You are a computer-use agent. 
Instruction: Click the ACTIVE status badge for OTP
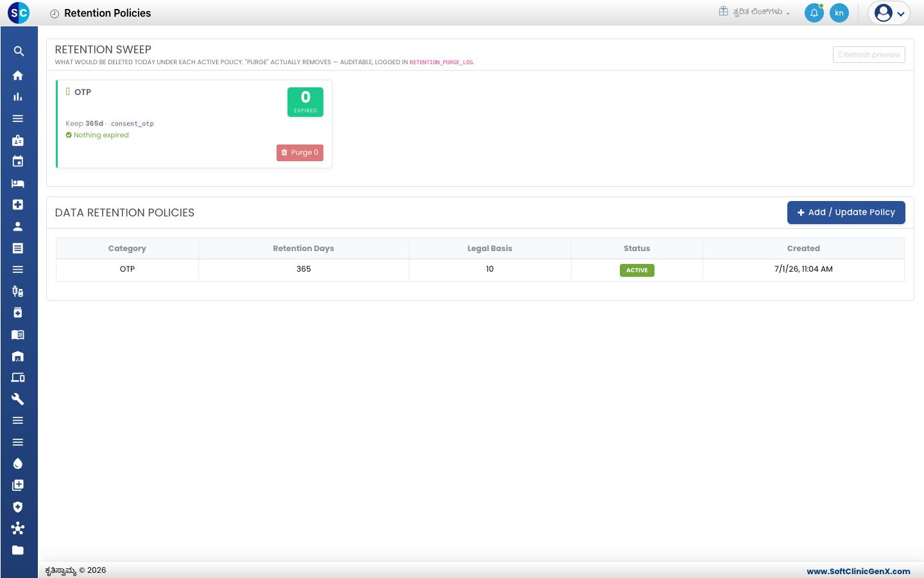point(637,270)
